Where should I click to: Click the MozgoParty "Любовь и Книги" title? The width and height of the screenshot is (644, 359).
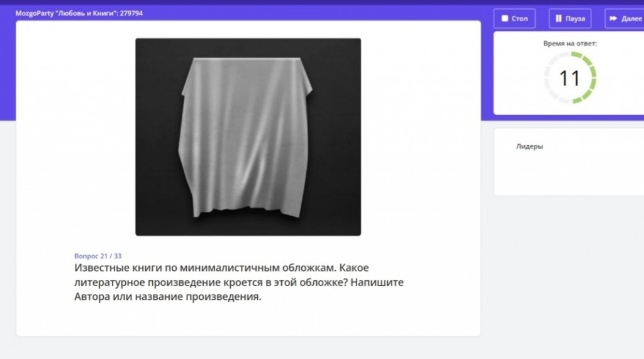[x=79, y=13]
